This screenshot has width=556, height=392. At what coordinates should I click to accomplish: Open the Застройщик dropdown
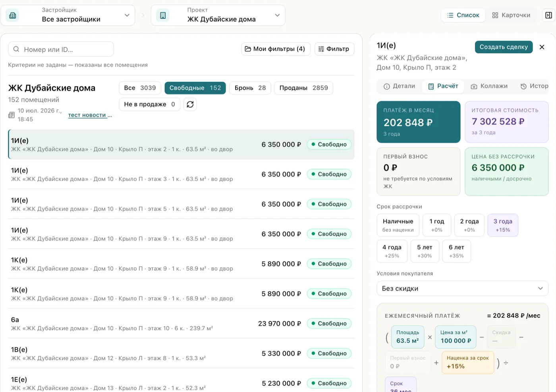click(x=68, y=15)
